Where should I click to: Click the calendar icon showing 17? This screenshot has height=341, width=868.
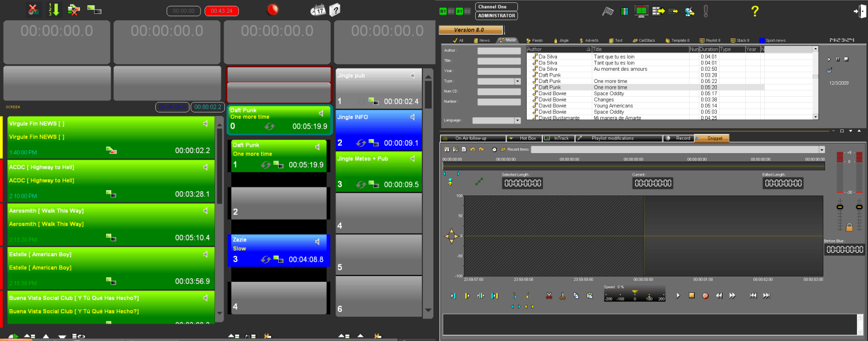[318, 10]
